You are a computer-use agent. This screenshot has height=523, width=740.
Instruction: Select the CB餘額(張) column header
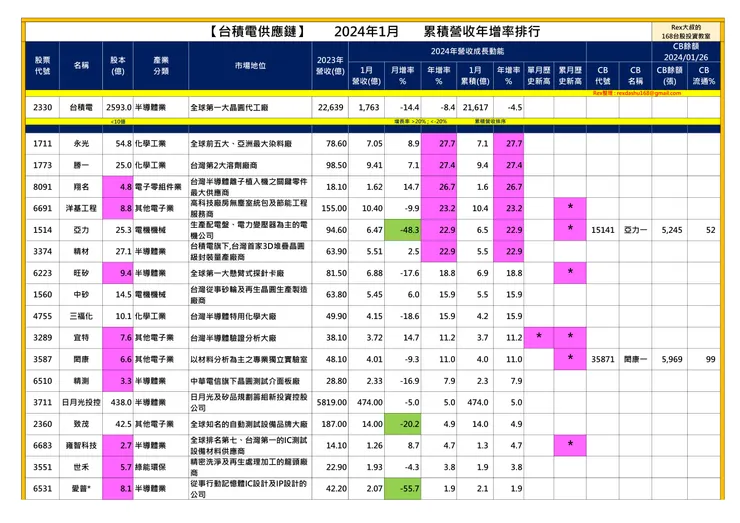669,76
